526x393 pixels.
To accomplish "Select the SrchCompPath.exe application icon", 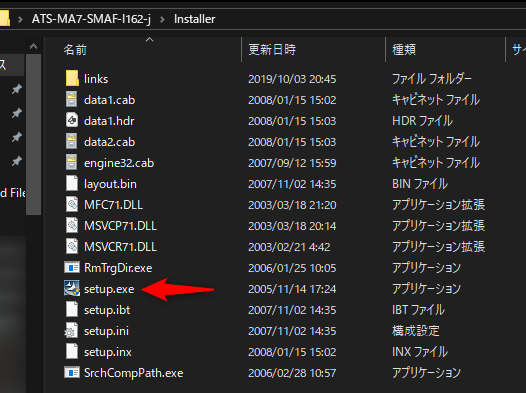I will (72, 373).
